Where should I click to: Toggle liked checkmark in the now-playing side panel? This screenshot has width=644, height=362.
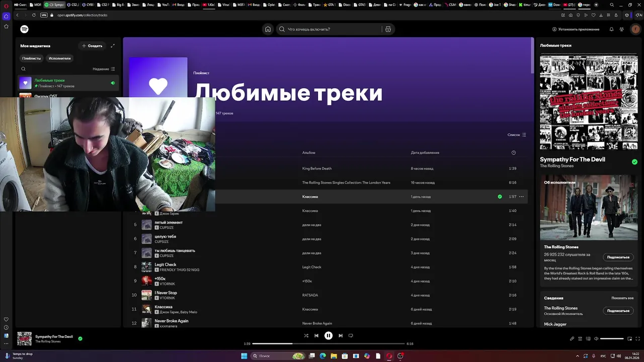[634, 162]
